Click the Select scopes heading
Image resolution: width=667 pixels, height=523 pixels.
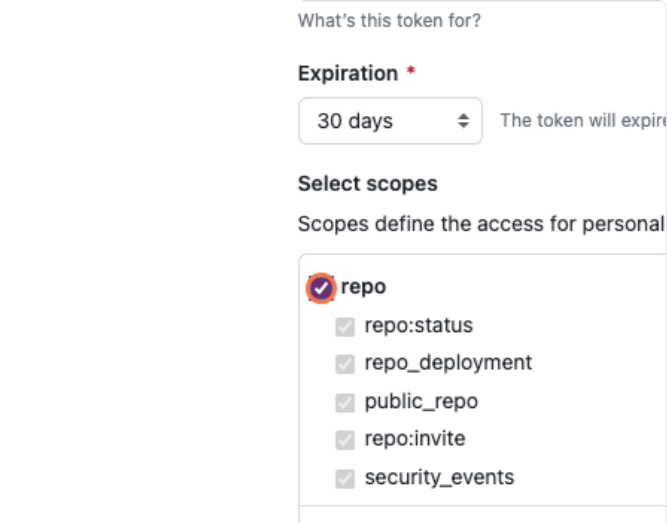click(x=367, y=184)
